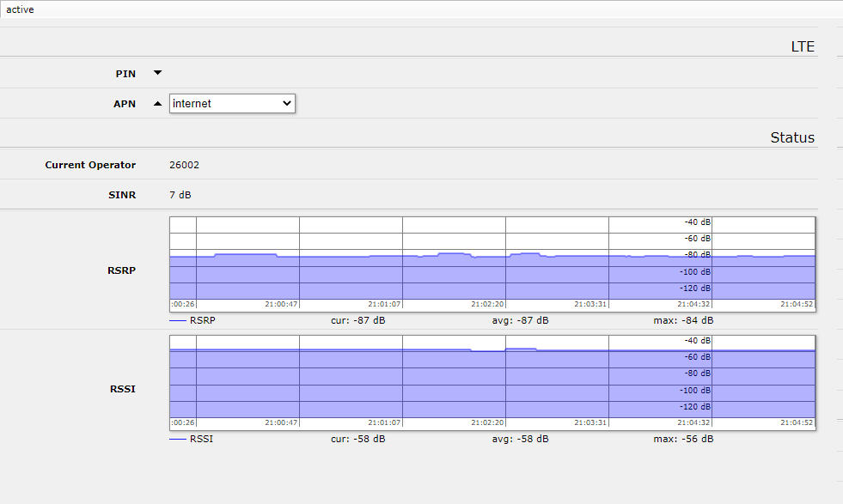Screen dimensions: 843x504
Task: Collapse the APN field arrow
Action: click(157, 104)
